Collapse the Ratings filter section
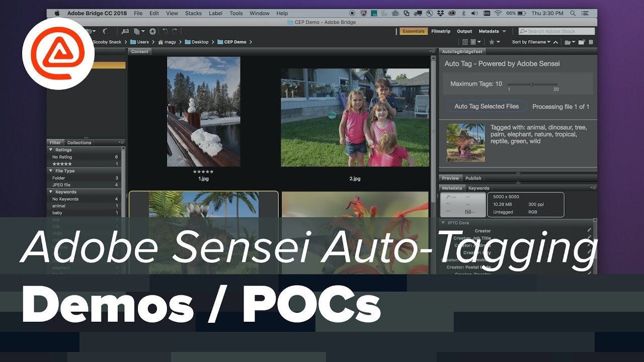 50,150
